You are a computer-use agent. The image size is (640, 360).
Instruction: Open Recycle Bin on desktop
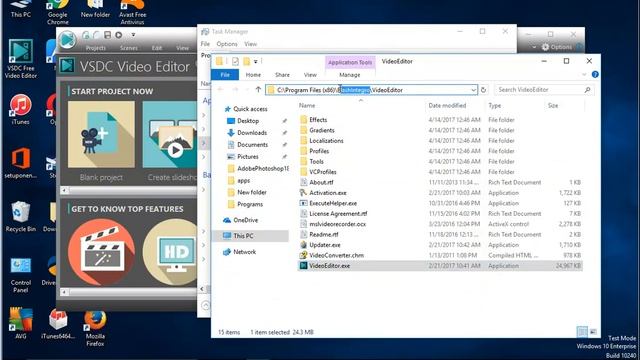pyautogui.click(x=20, y=216)
